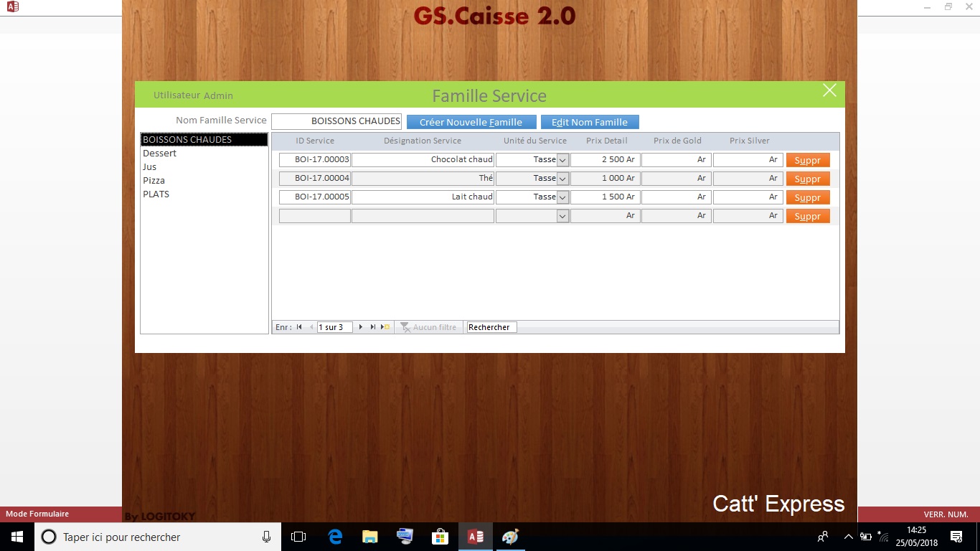Delete the Chocolat chaud row with Suppr
This screenshot has width=980, height=551.
(808, 160)
